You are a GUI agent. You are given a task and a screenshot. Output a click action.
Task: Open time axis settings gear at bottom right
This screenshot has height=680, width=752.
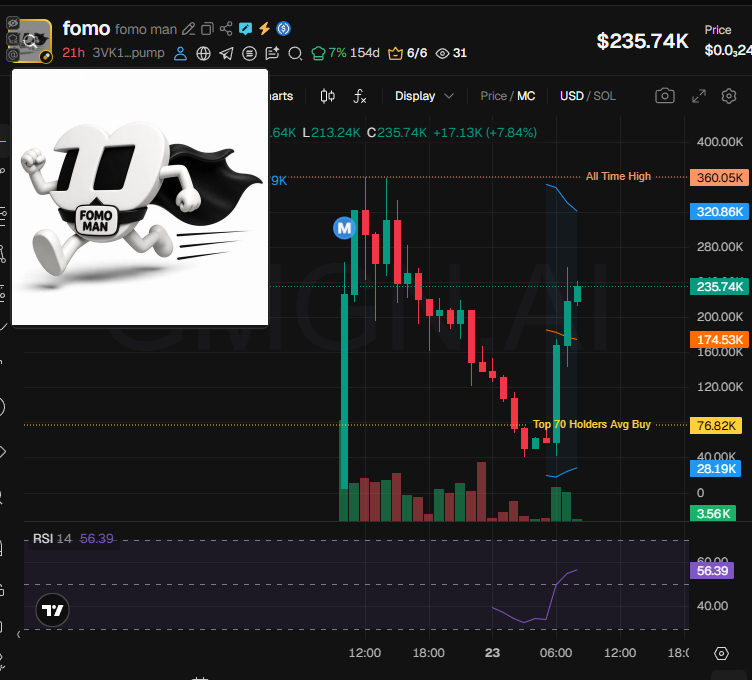(721, 653)
